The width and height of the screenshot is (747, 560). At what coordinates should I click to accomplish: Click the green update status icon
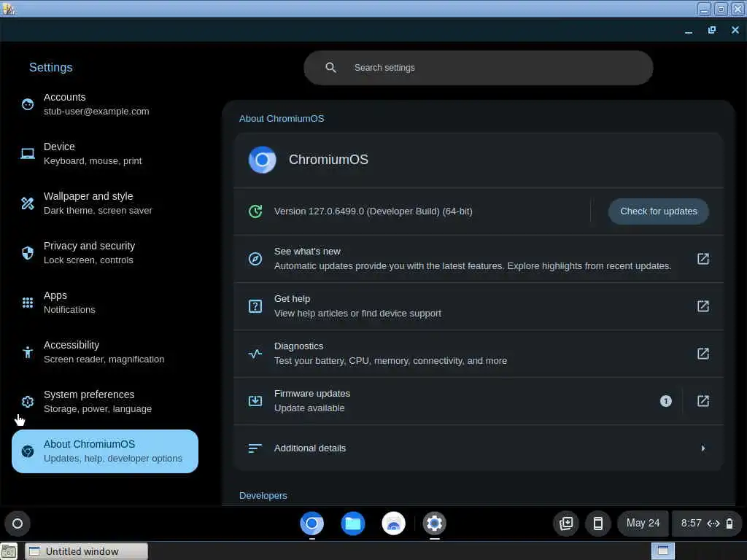255,211
